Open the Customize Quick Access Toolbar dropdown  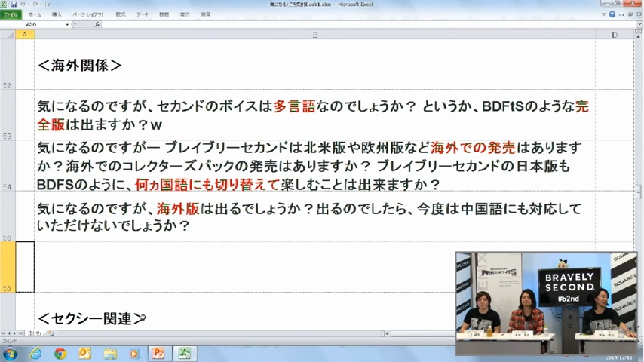click(x=48, y=5)
